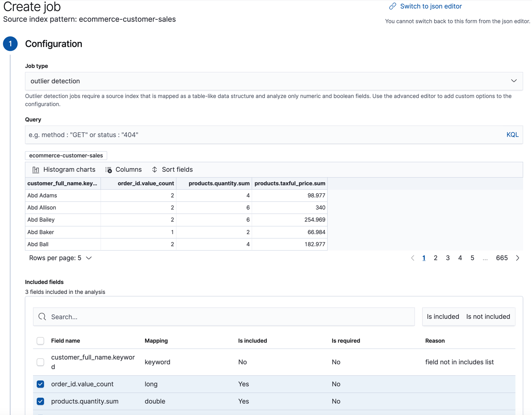The image size is (532, 415).
Task: Click the Histogram charts icon
Action: click(x=36, y=170)
